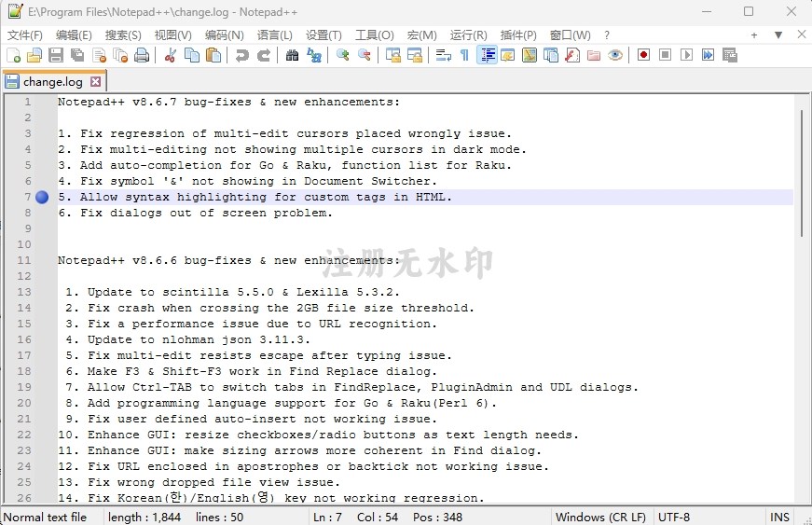The width and height of the screenshot is (812, 525).
Task: Open the ? help menu
Action: [x=606, y=35]
